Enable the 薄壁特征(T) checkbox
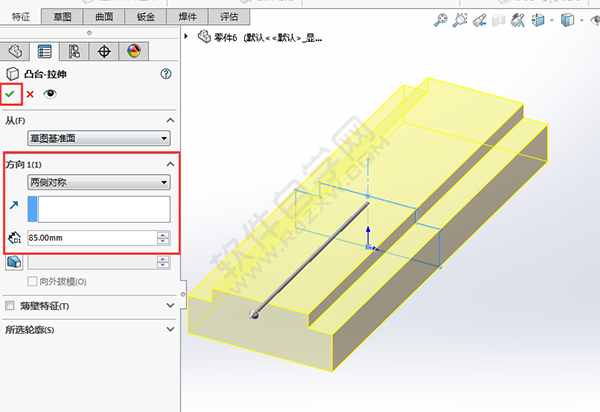This screenshot has width=600, height=412. [10, 306]
